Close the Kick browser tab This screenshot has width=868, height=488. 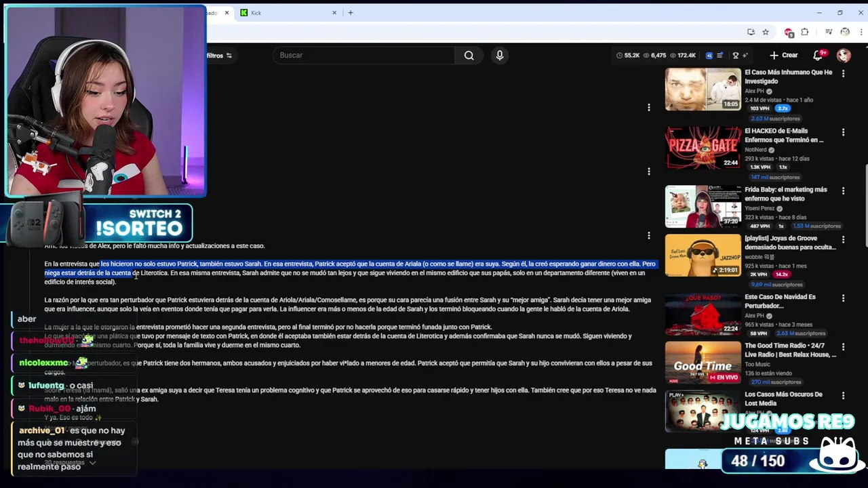(334, 12)
